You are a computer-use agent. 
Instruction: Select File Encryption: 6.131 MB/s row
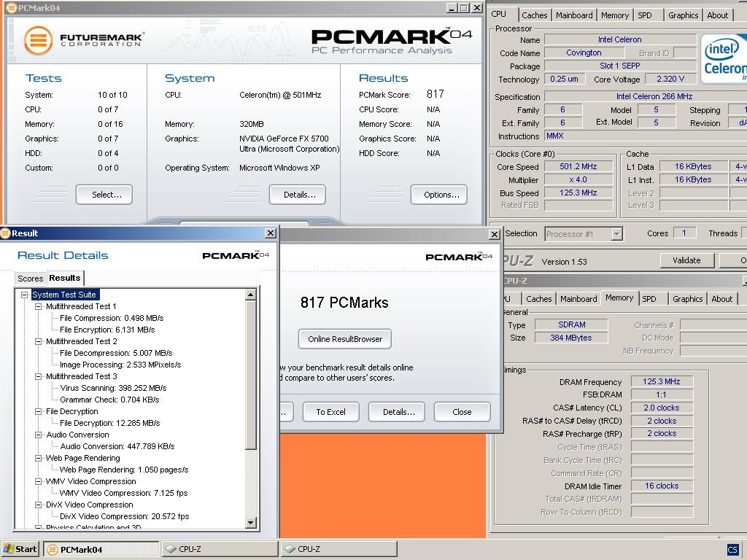(x=107, y=330)
